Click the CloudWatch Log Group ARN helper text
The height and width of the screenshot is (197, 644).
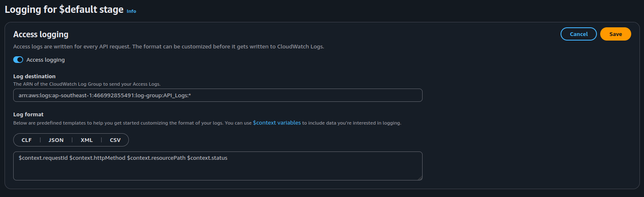click(x=87, y=84)
